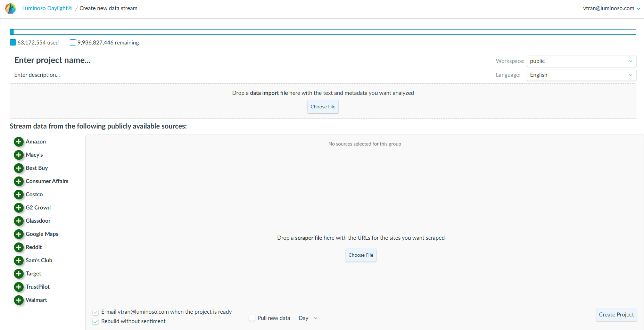Enable the Pull new data checkbox

(252, 318)
